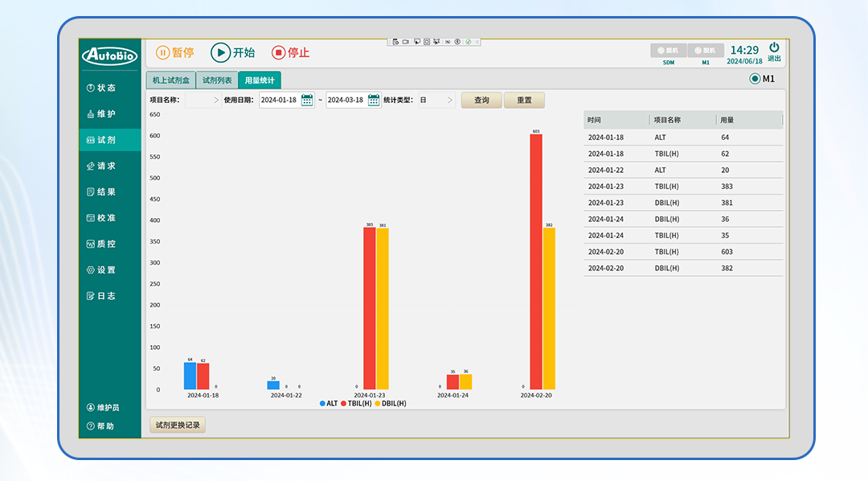Click the camera icon in floating toolbar
868x481 pixels.
406,42
